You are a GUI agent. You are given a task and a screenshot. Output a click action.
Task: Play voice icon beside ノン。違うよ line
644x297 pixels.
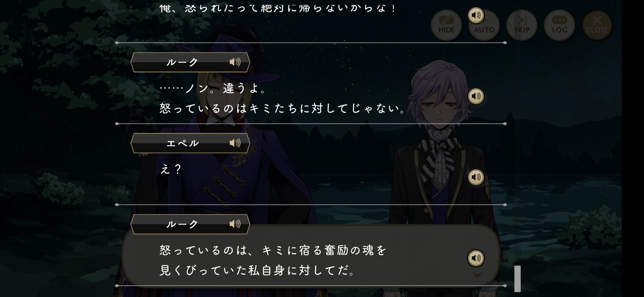[476, 96]
